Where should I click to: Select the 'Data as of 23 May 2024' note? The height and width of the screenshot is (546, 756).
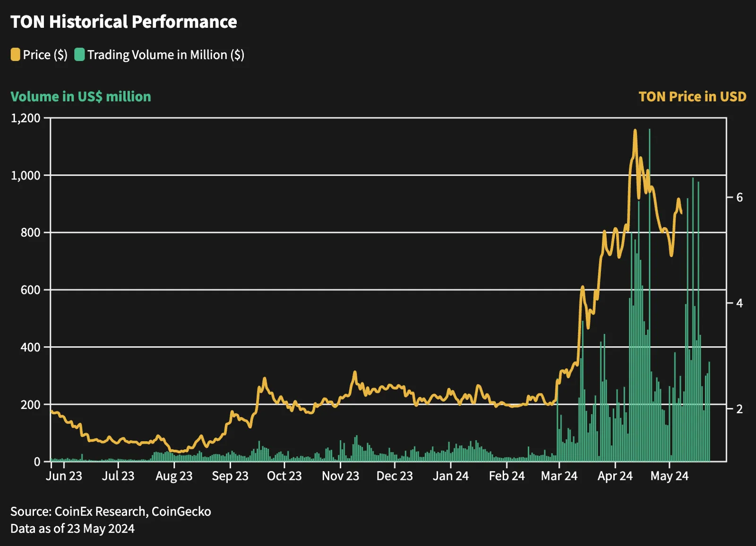pos(72,529)
